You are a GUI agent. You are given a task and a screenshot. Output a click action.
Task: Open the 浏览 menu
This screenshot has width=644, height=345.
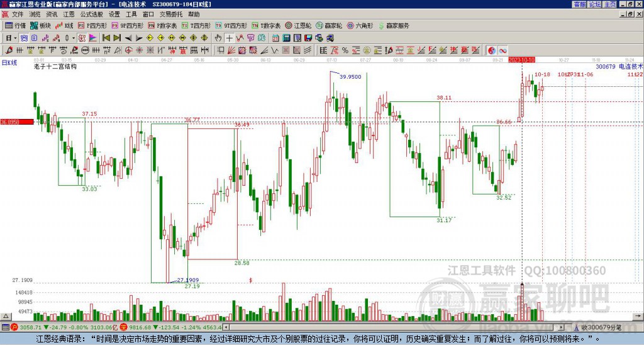point(35,14)
